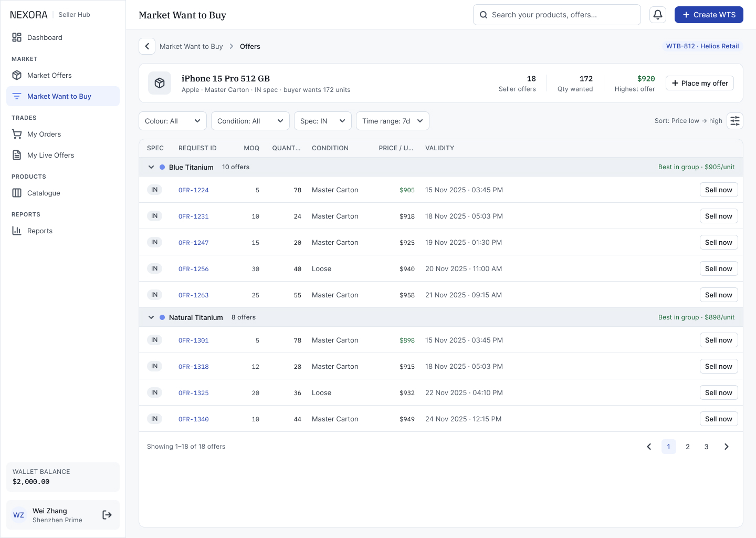Click the NEXORA logo
This screenshot has width=756, height=538.
(29, 15)
